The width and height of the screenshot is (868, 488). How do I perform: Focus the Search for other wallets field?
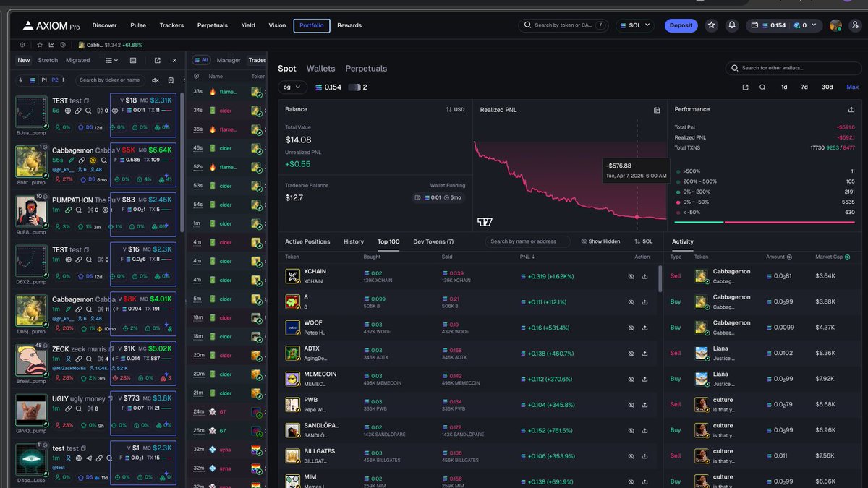tap(793, 68)
